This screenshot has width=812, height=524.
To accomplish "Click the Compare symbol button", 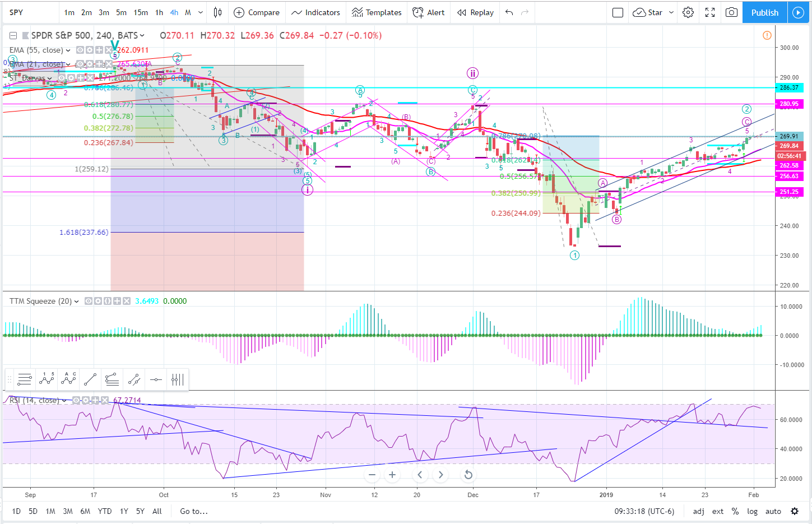I will coord(257,12).
